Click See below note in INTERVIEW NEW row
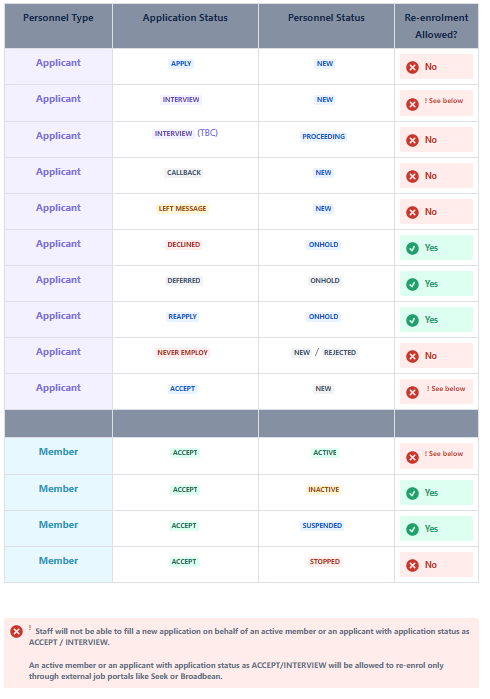This screenshot has height=699, width=490. point(444,101)
